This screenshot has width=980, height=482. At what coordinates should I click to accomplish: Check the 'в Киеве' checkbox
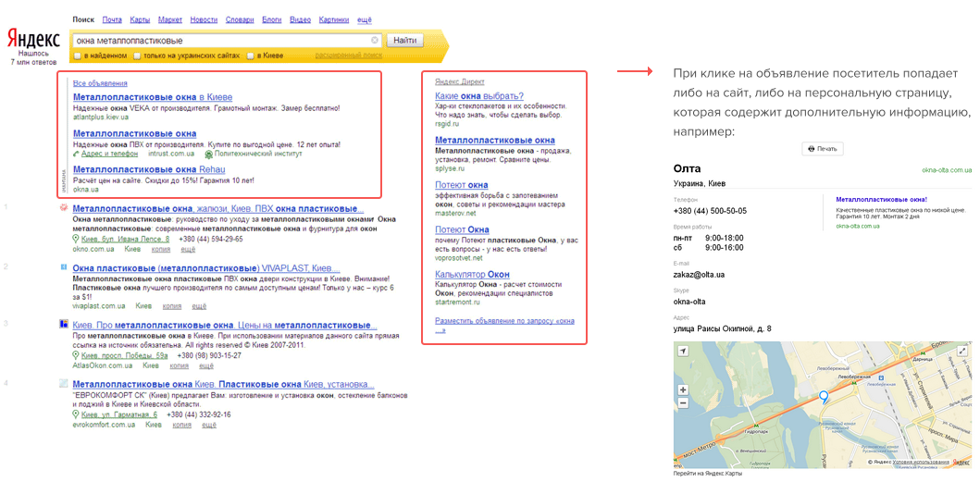click(251, 56)
